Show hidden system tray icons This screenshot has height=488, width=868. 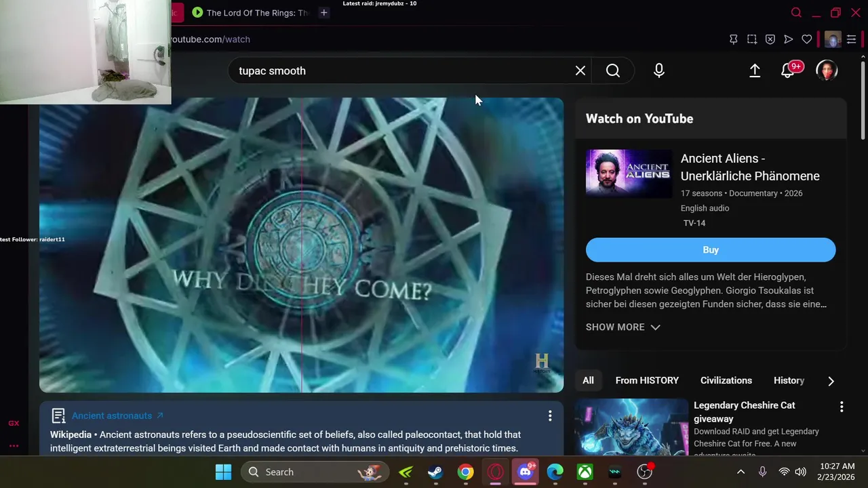click(741, 472)
